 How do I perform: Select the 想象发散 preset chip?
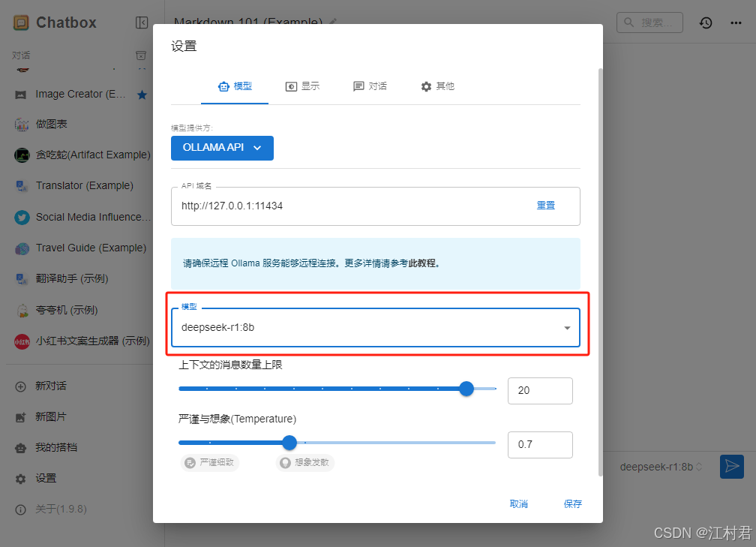[304, 462]
